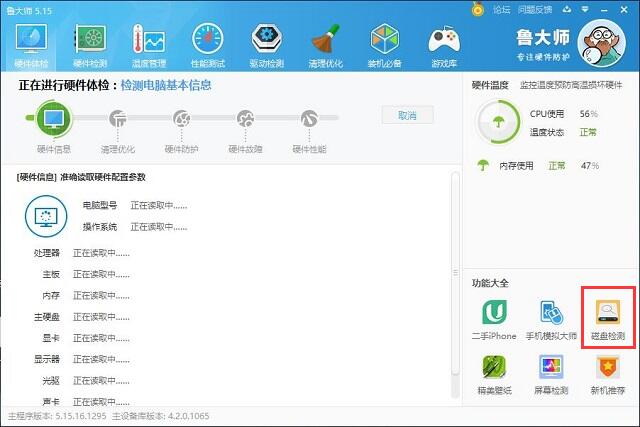Go to the 清理优化 cleanup tab
Screen dimensions: 640x427
[x=325, y=46]
